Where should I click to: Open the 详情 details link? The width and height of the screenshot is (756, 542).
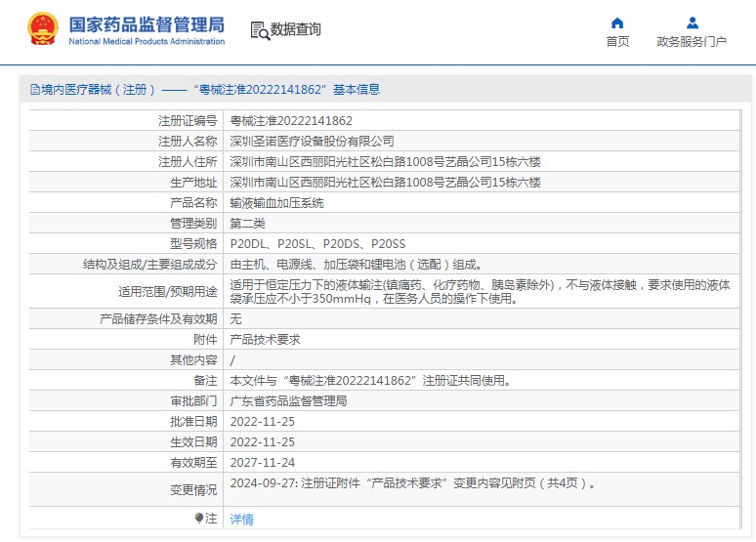(x=241, y=519)
